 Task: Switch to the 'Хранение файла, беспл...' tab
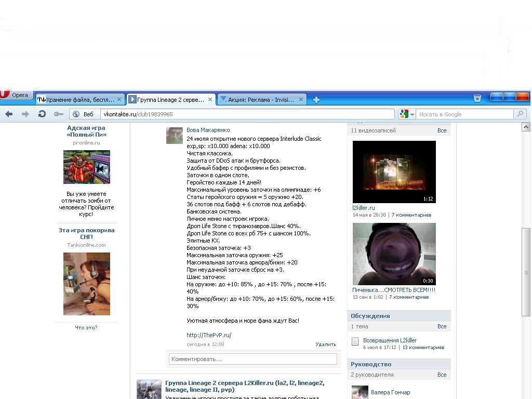pos(79,99)
